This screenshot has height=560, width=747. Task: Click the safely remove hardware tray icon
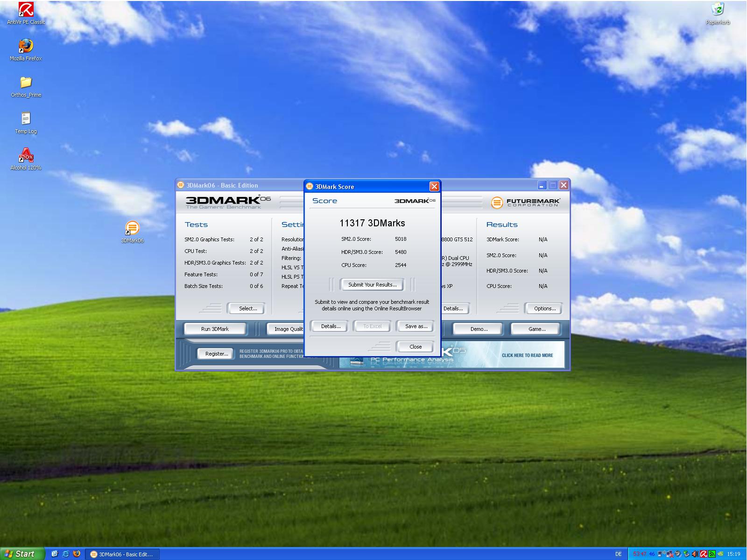coord(686,554)
